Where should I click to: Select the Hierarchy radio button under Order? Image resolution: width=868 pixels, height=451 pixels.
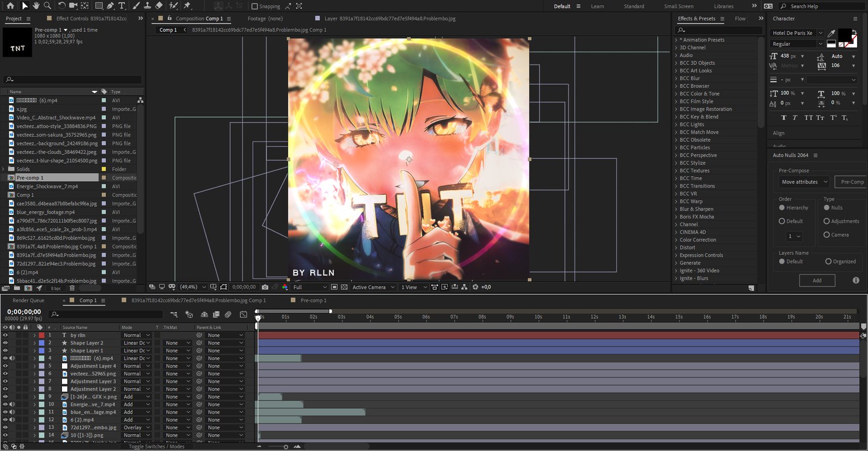(x=782, y=207)
